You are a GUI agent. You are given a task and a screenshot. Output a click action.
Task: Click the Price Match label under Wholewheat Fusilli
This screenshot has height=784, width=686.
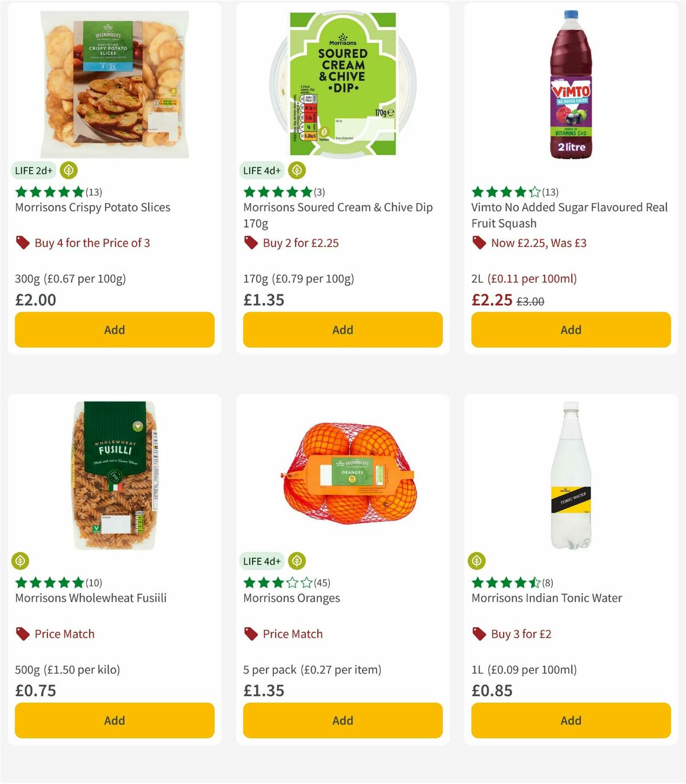pos(65,634)
